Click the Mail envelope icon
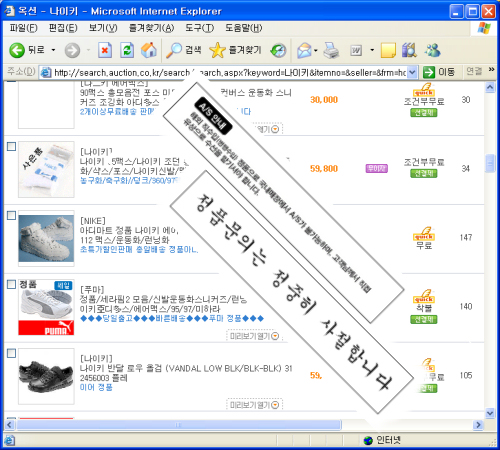Screen dimensions: 500x450 pyautogui.click(x=304, y=51)
